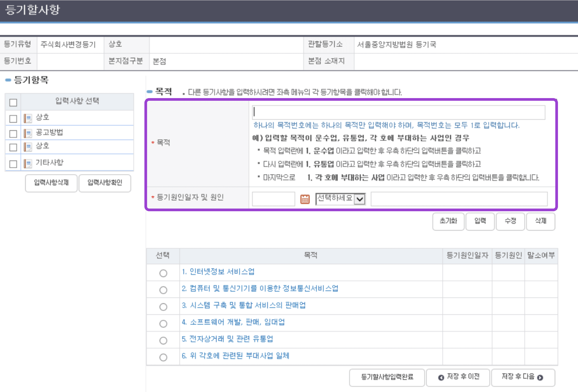This screenshot has height=392, width=578.
Task: Open the 위 각호에 관련된 부대사업 일체 link
Action: 235,356
